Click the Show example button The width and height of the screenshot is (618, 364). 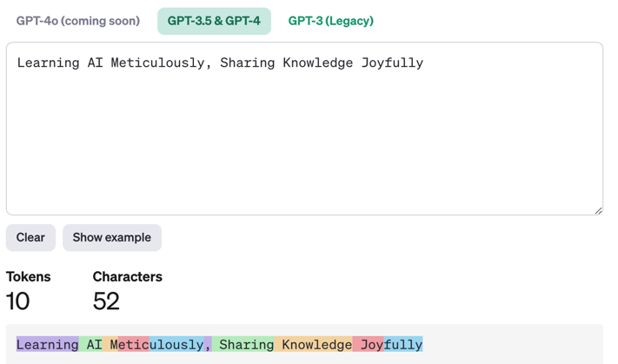click(x=112, y=237)
